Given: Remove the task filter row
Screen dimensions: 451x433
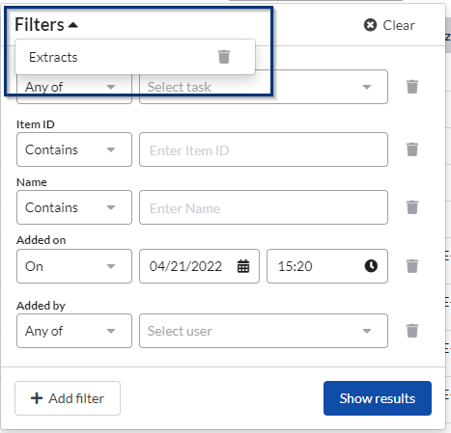Looking at the screenshot, I should tap(412, 87).
